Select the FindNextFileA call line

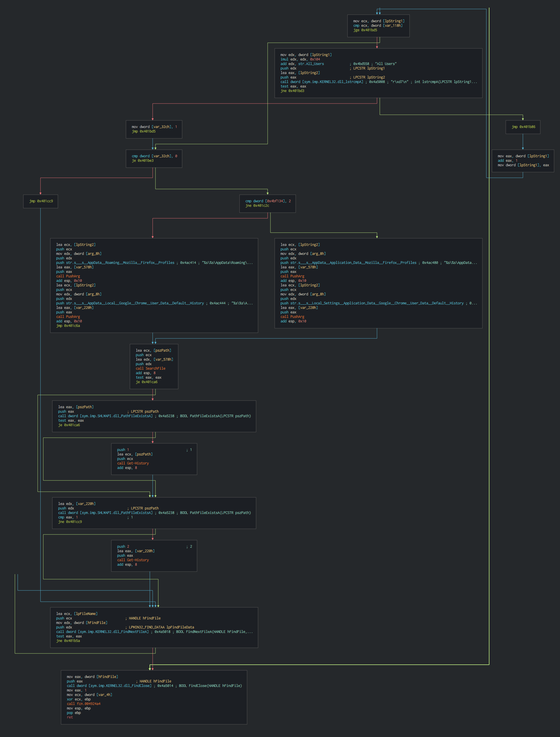click(x=102, y=632)
